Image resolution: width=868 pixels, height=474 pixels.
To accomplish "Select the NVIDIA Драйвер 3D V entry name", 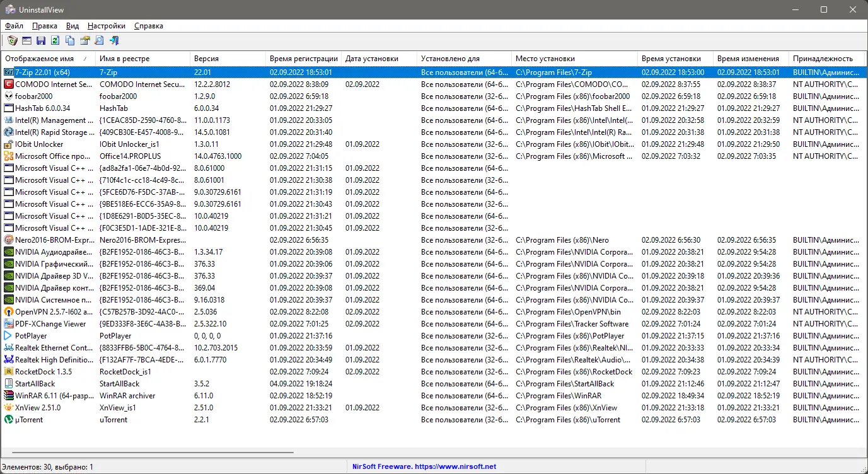I will click(x=54, y=276).
